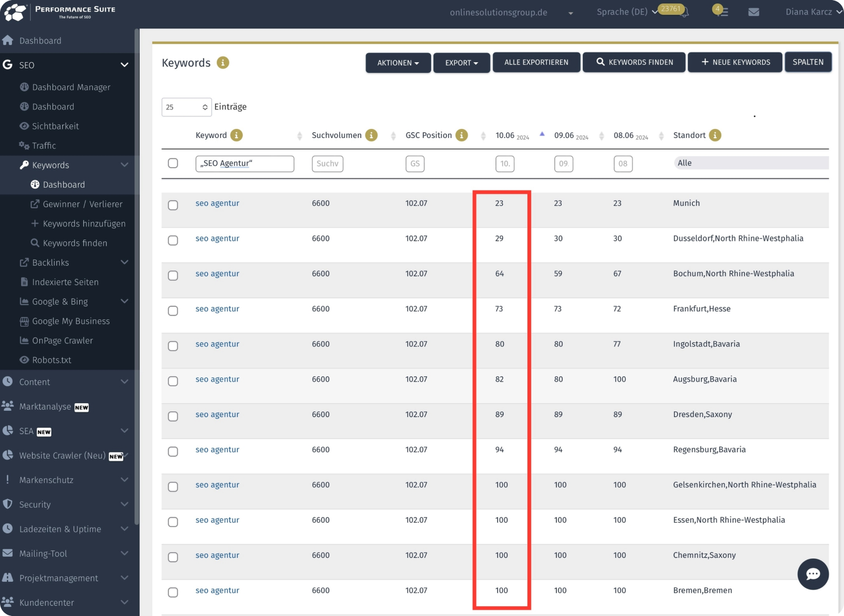Open the Sprache (DE) language dropdown

(627, 12)
